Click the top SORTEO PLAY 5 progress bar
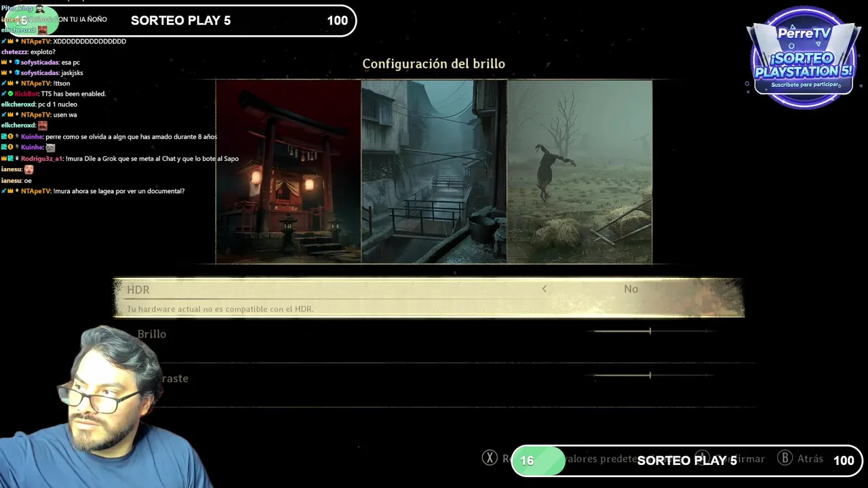Screen dimensions: 868x488 180,20
